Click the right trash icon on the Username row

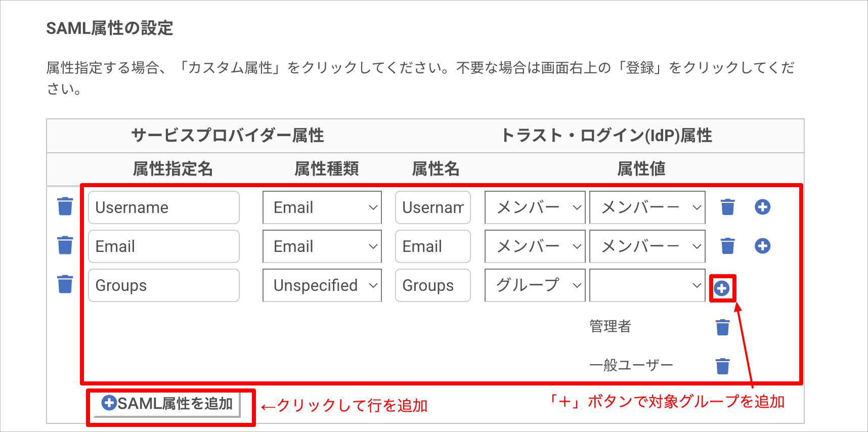(x=727, y=207)
